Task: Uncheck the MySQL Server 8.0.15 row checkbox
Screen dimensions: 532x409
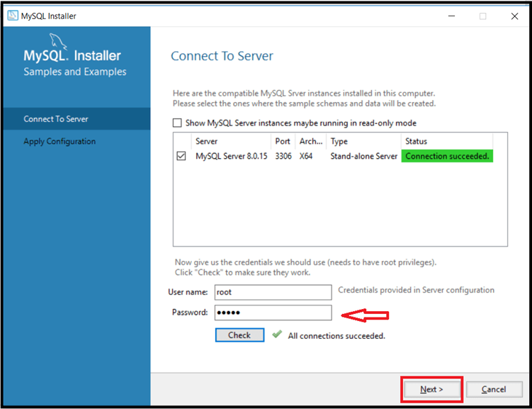Action: (181, 156)
